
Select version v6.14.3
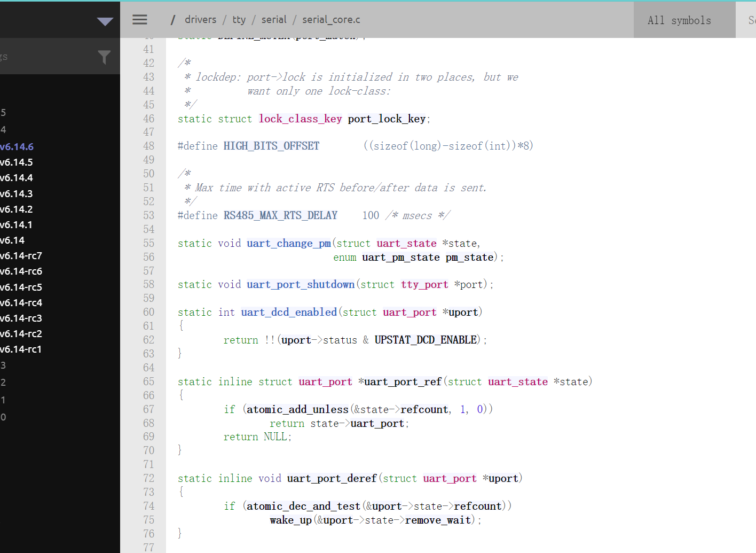[17, 193]
